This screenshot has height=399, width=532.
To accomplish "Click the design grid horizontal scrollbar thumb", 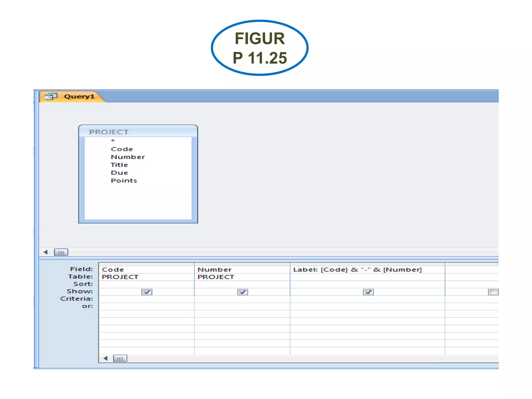I will [120, 358].
